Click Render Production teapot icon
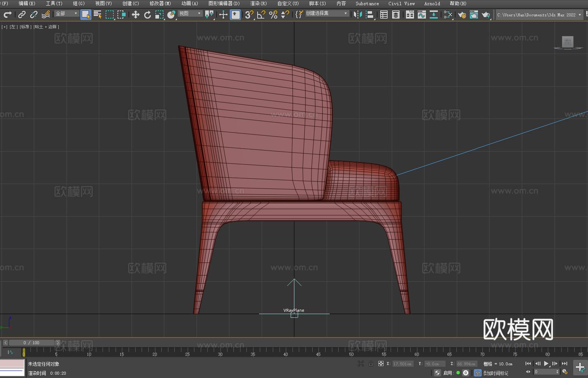588x378 pixels. click(486, 14)
